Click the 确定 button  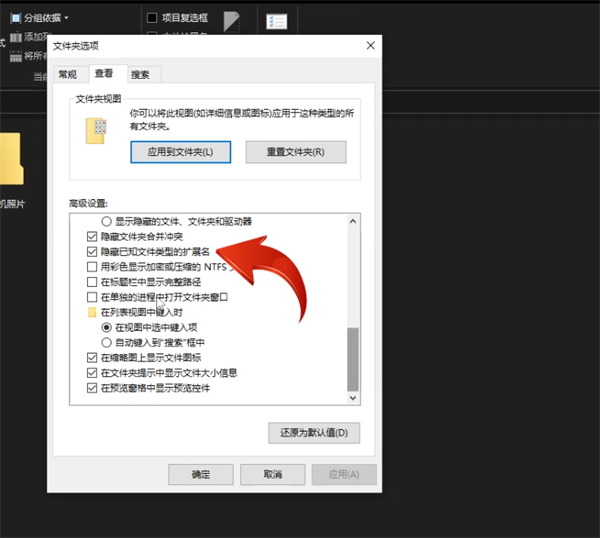(200, 474)
